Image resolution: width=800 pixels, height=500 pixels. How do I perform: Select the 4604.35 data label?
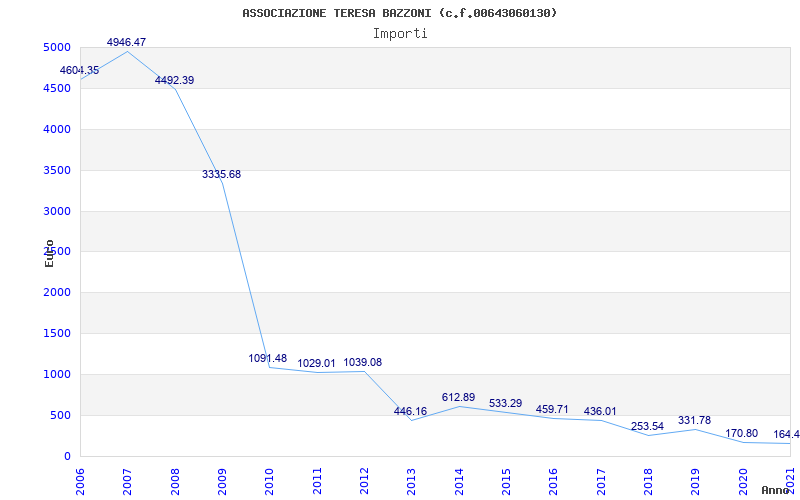tap(80, 70)
